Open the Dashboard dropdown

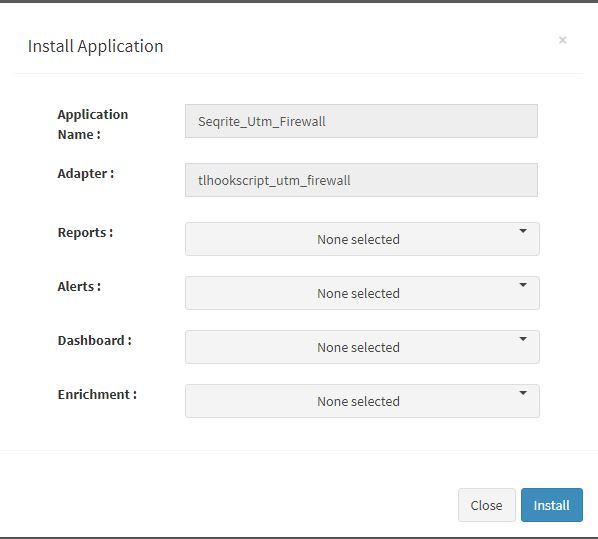(362, 347)
